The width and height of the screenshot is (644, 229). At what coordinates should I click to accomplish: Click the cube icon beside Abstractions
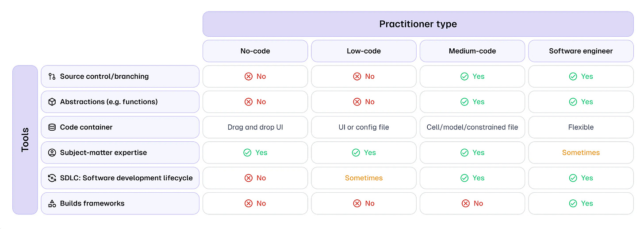(x=52, y=102)
